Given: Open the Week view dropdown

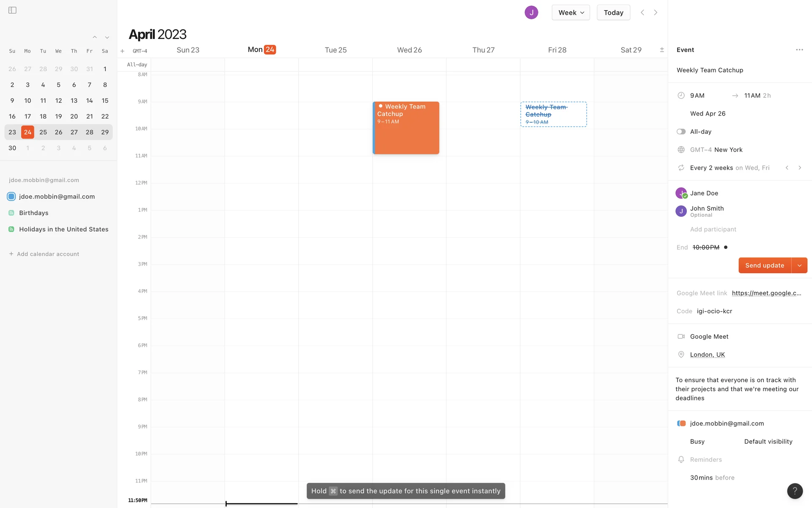Looking at the screenshot, I should click(x=571, y=13).
